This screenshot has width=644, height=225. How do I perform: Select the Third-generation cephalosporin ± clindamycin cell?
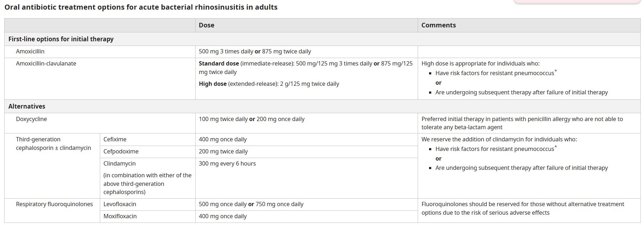click(53, 144)
